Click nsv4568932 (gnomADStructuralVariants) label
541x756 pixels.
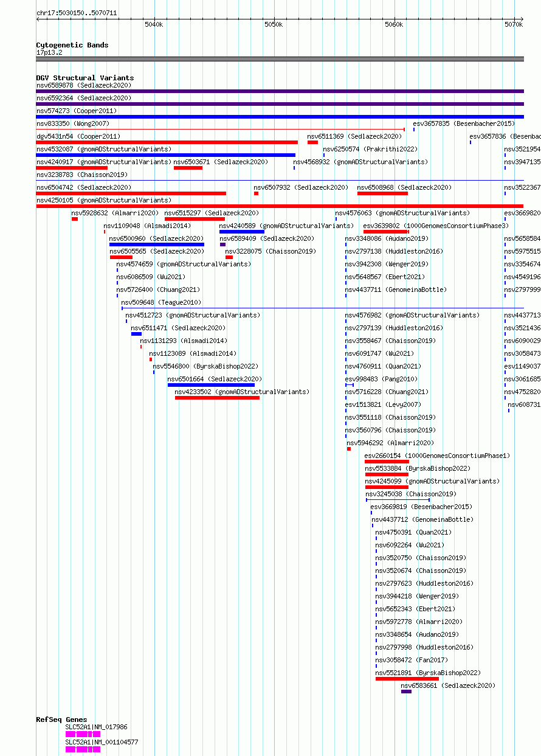click(360, 162)
